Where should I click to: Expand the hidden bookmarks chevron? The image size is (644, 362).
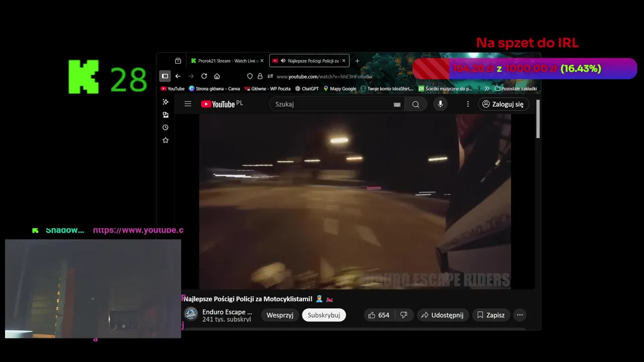tap(487, 88)
